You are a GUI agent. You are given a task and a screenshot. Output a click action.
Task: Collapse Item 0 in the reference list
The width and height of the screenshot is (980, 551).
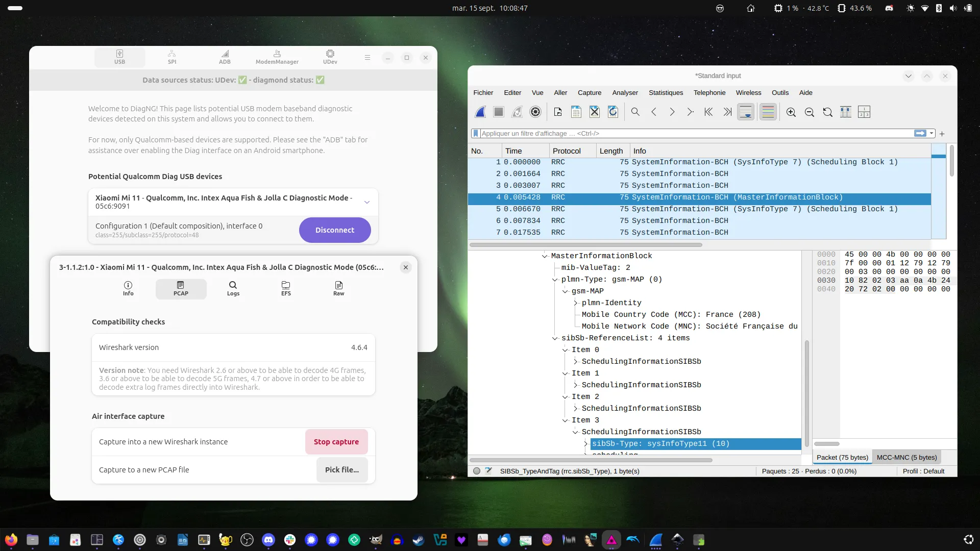coord(565,350)
